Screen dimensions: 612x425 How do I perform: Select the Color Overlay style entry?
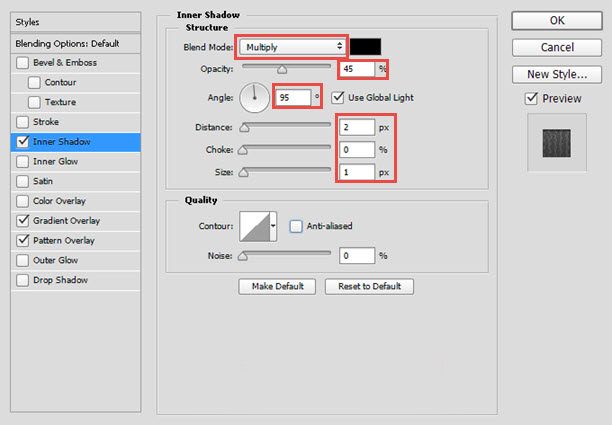(59, 201)
